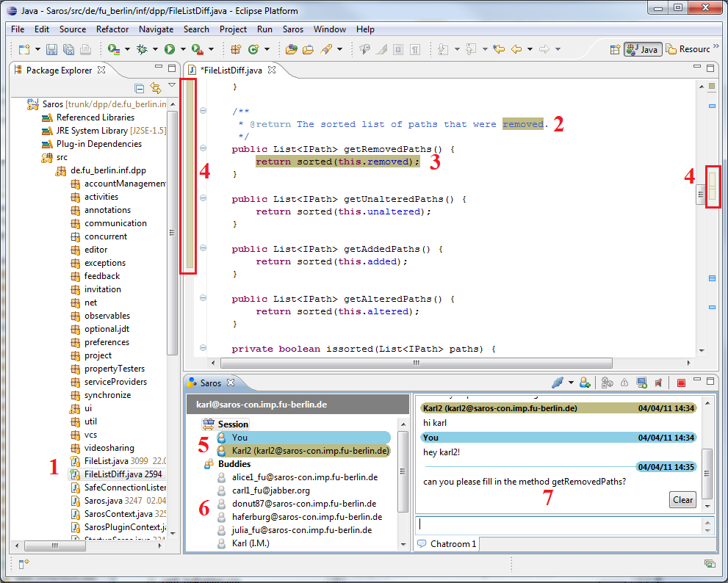728x583 pixels.
Task: Select the synchronize package
Action: coord(107,395)
